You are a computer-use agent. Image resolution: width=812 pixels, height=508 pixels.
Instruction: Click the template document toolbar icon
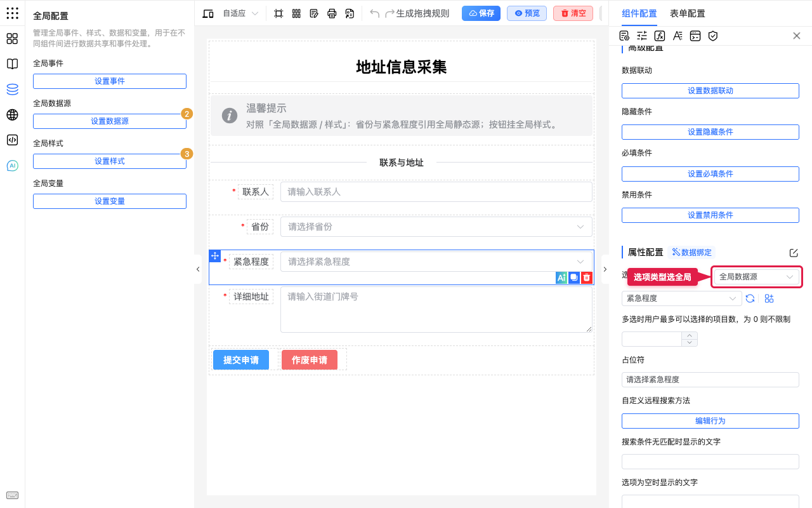click(350, 13)
